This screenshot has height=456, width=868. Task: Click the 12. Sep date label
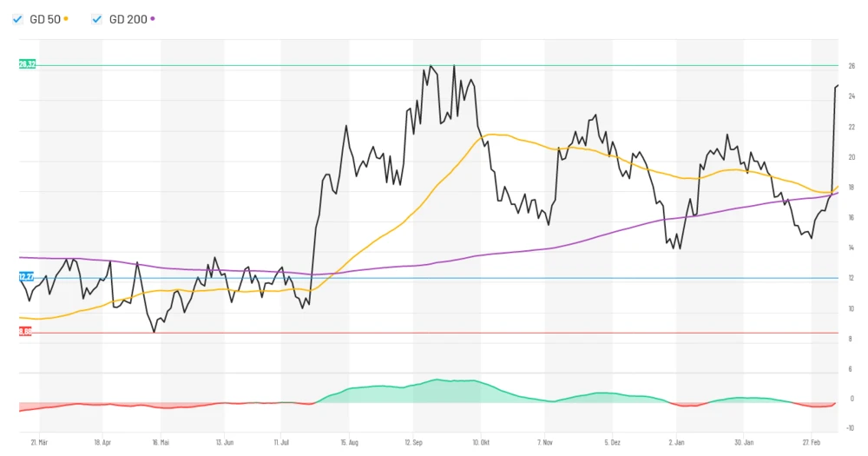click(x=413, y=441)
